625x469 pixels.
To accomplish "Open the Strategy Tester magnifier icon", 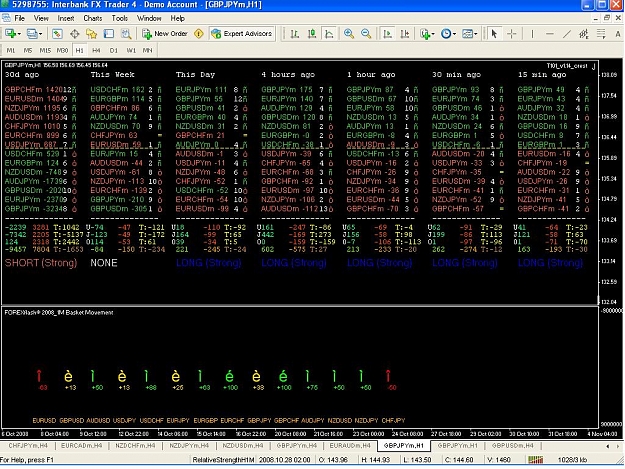I will click(126, 34).
